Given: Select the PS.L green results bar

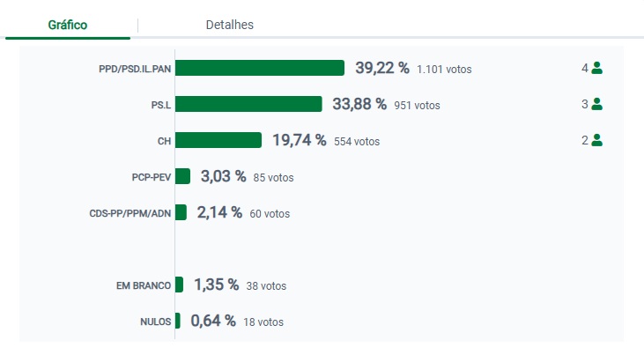Looking at the screenshot, I should 248,104.
